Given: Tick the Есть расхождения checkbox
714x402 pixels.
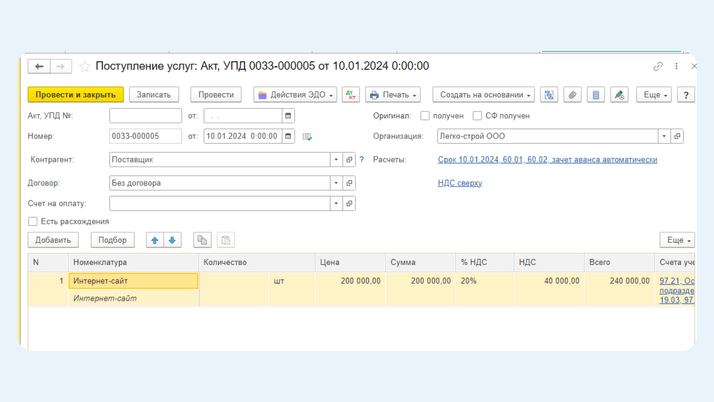Looking at the screenshot, I should pyautogui.click(x=33, y=221).
